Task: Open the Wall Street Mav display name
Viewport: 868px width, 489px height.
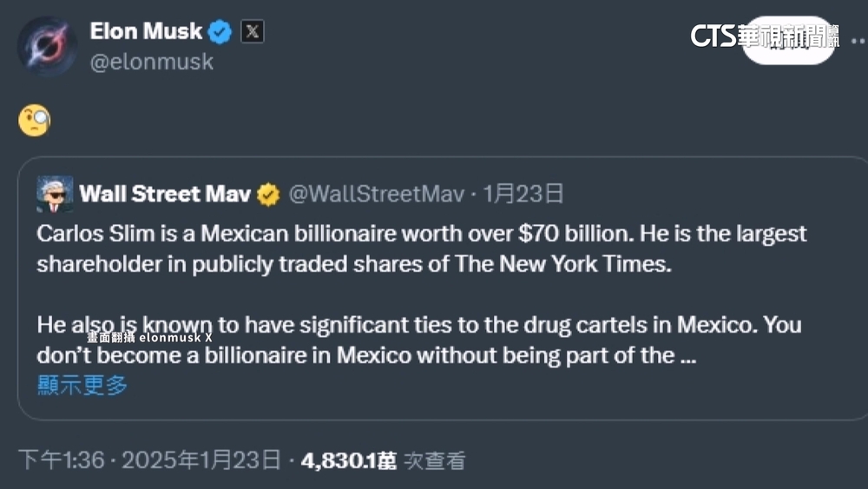Action: 165,195
